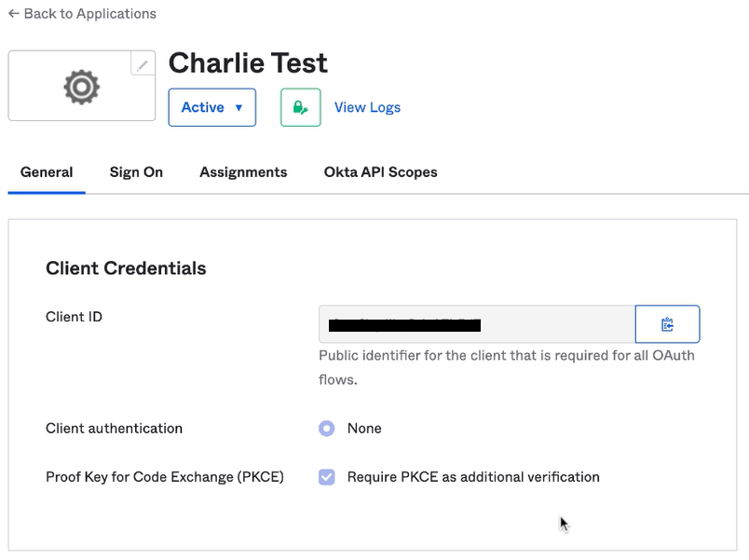Image resolution: width=749 pixels, height=560 pixels.
Task: Click the green lock provisioning icon
Action: pos(301,107)
